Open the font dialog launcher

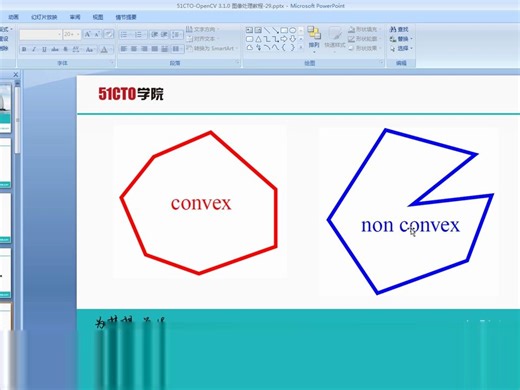coord(112,62)
